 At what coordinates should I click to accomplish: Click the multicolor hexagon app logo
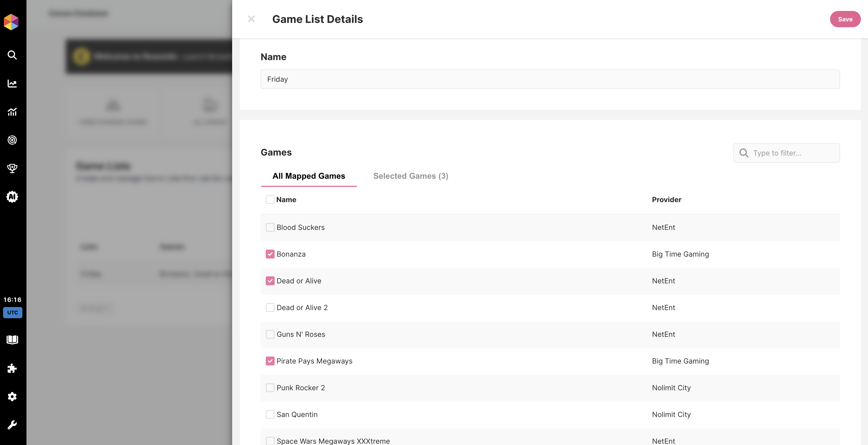11,22
